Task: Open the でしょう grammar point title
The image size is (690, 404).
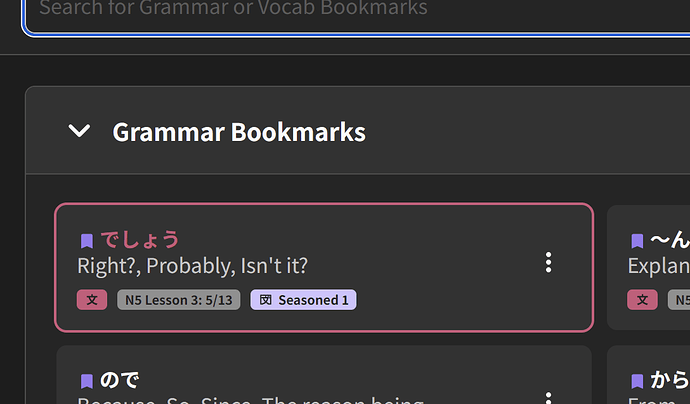Action: pyautogui.click(x=140, y=240)
